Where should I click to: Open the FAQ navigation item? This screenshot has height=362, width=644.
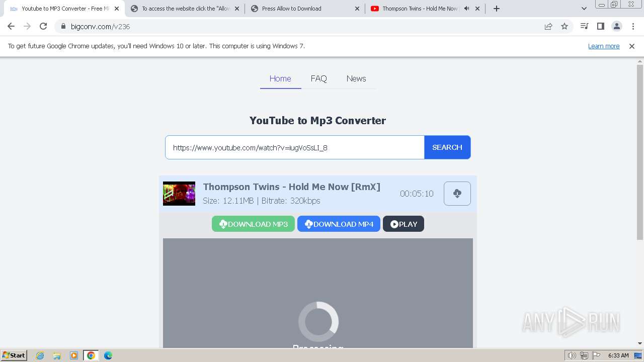[318, 78]
